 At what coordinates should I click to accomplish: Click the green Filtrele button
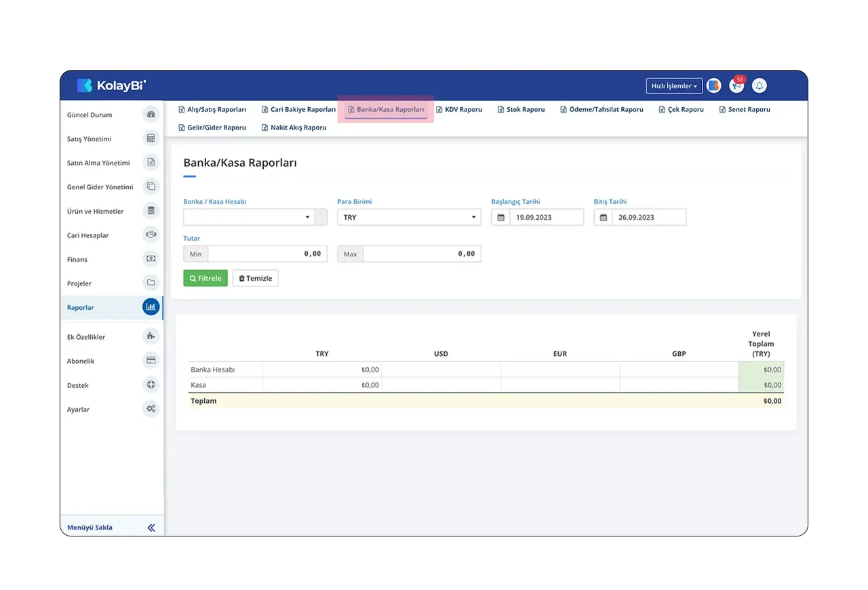[205, 278]
